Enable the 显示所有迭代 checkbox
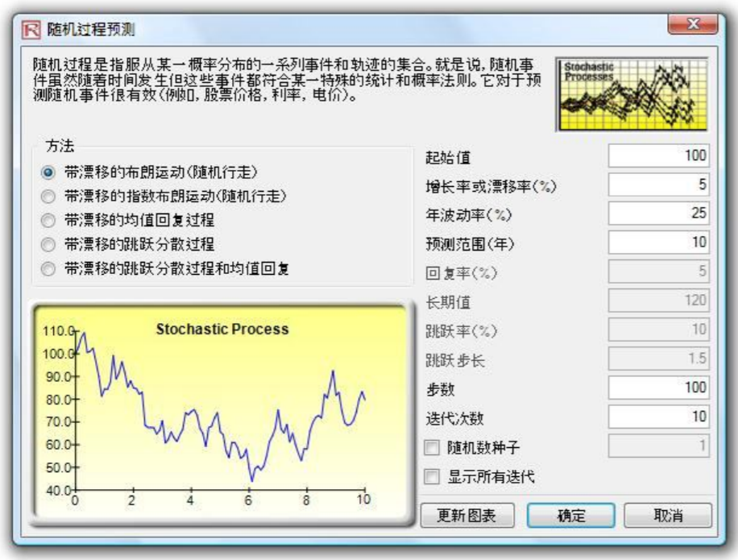The width and height of the screenshot is (738, 560). pos(432,476)
